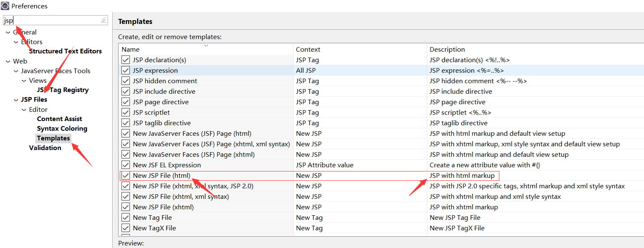Viewport: 644px width, 248px height.
Task: Uncheck New Tag File template
Action: click(x=126, y=218)
